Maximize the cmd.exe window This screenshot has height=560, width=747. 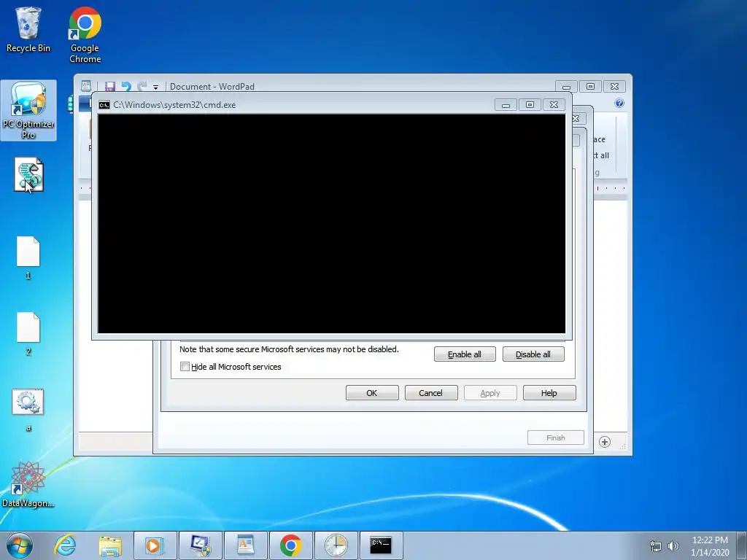pos(530,105)
